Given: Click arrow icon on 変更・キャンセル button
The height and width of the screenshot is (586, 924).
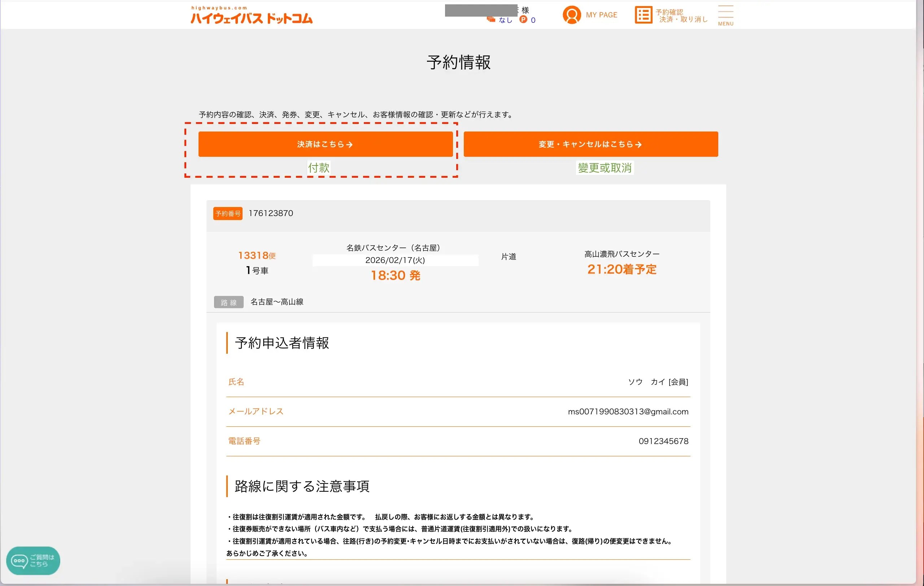Looking at the screenshot, I should pyautogui.click(x=638, y=145).
